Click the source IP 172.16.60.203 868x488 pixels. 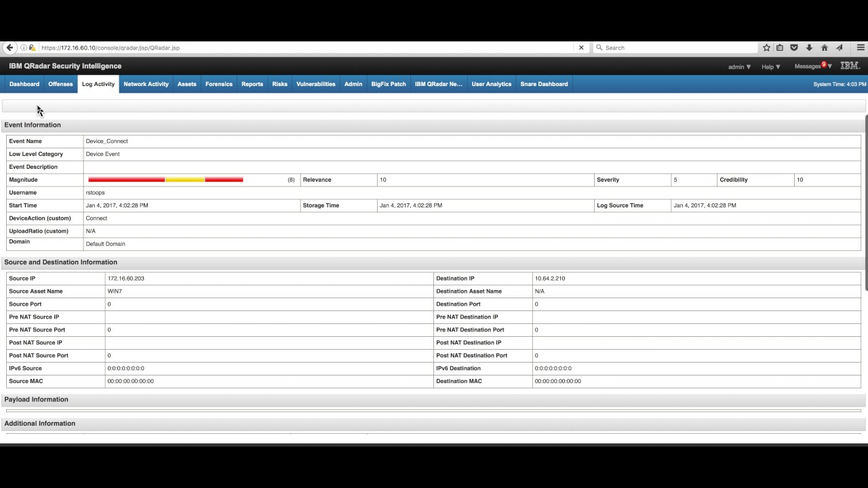(x=125, y=278)
